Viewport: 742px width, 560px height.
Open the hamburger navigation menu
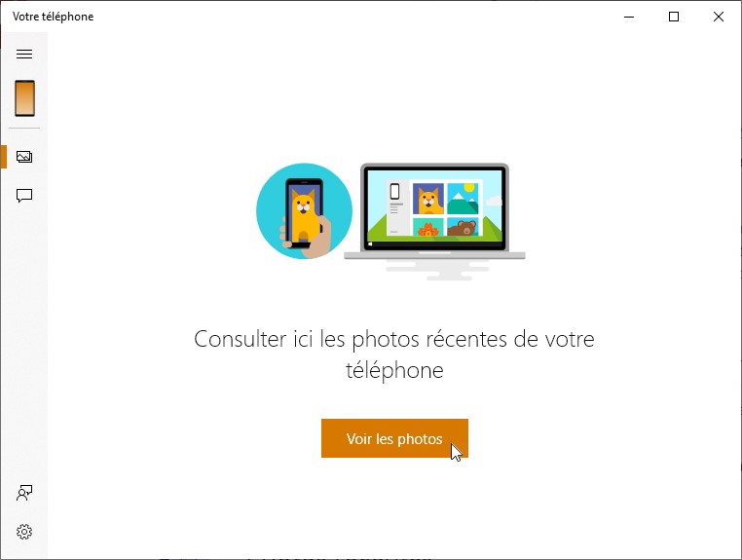tap(24, 54)
